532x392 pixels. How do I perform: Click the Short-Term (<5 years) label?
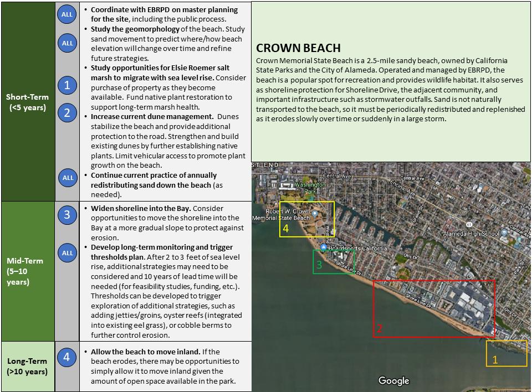(28, 102)
